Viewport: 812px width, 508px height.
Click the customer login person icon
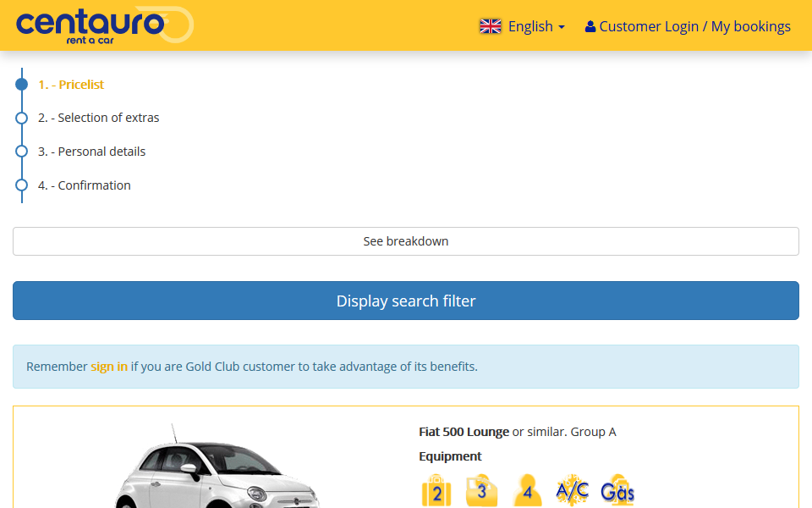pos(590,26)
